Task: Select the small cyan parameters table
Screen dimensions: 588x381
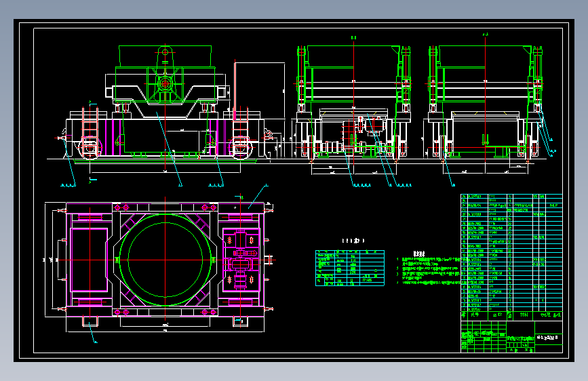Action: pos(350,268)
